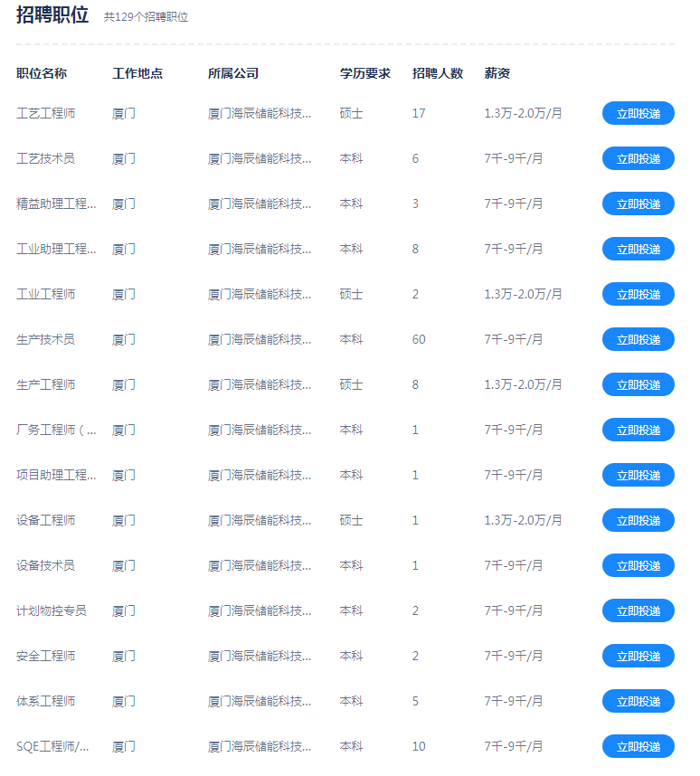This screenshot has height=776, width=700.
Task: Open 项目助理工程 job details
Action: click(x=56, y=475)
